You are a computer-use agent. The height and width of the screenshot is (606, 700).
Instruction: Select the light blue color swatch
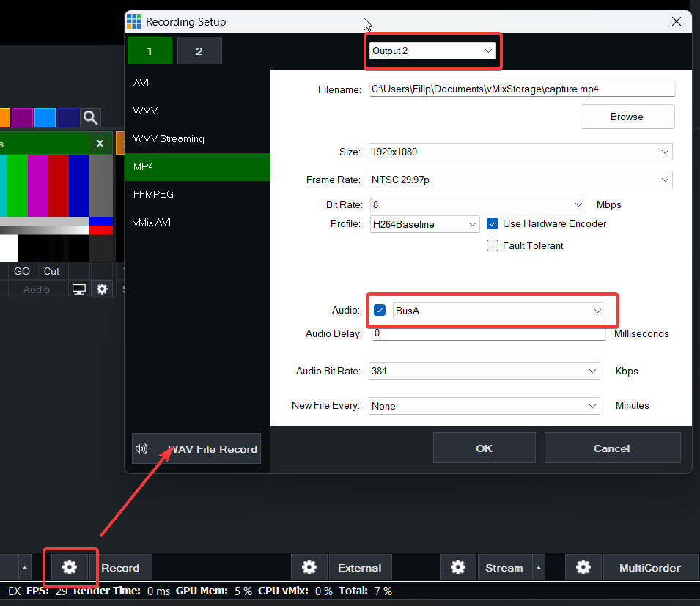tap(45, 118)
